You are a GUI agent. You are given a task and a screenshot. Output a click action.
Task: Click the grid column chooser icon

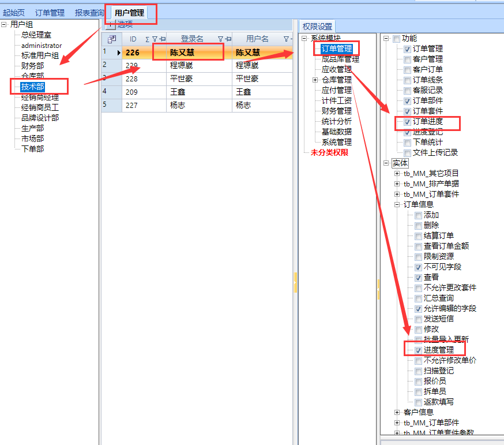coord(112,39)
